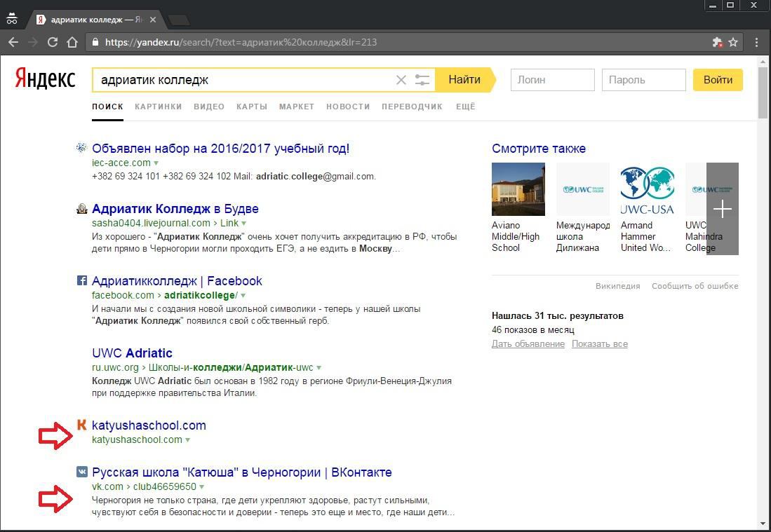Open Международная школа Дилижана thumbnail
Image resolution: width=771 pixels, height=532 pixels.
(x=583, y=189)
